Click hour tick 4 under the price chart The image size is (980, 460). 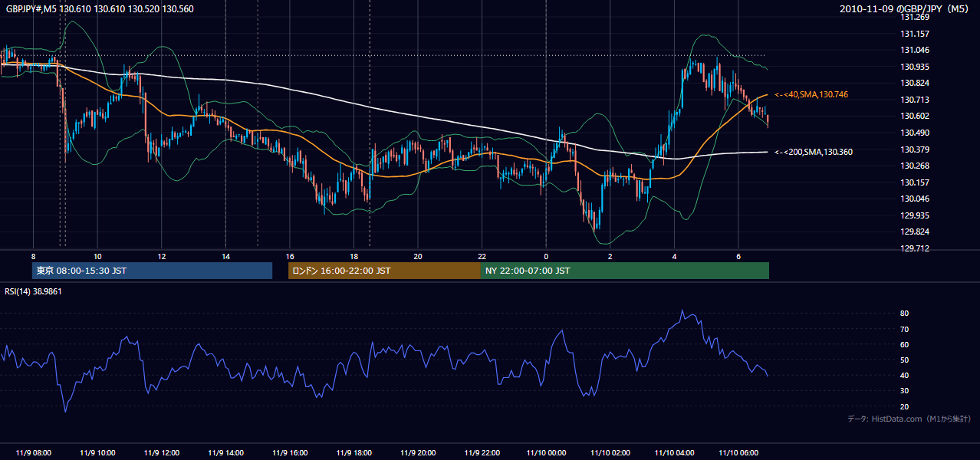[674, 256]
